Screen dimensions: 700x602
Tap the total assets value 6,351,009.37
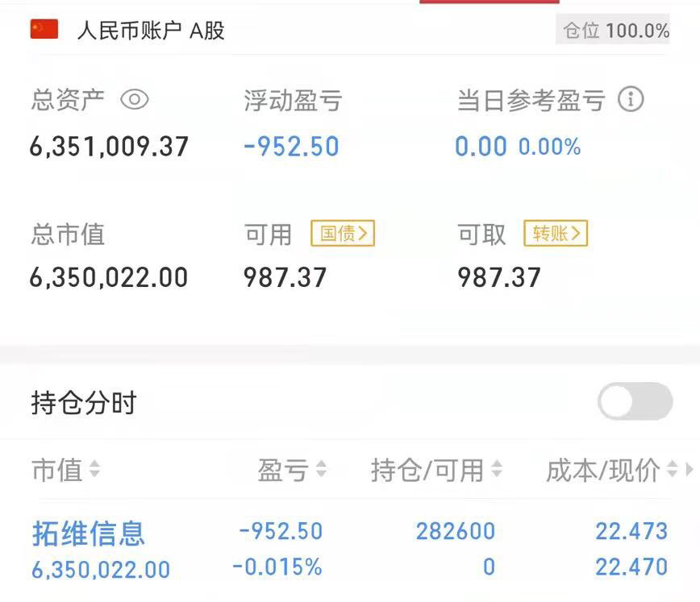109,147
